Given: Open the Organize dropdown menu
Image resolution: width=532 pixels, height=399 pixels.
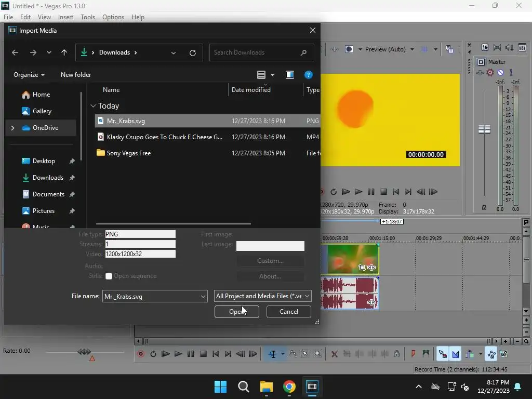Looking at the screenshot, I should 29,75.
